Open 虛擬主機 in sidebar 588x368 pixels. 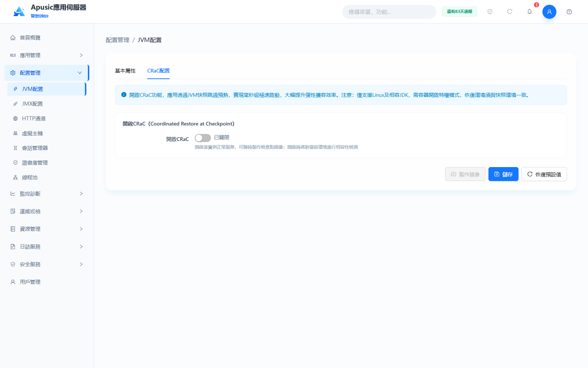pyautogui.click(x=46, y=133)
